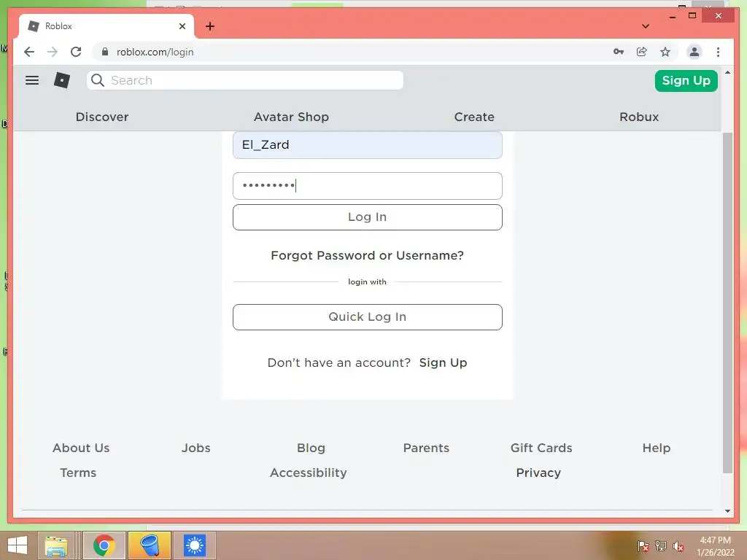Click the blue sun taskbar app icon
Image resolution: width=747 pixels, height=560 pixels.
point(194,545)
